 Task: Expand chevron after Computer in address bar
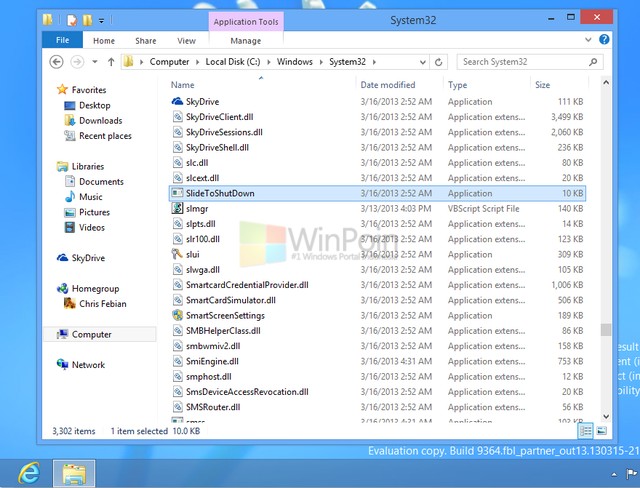click(198, 62)
